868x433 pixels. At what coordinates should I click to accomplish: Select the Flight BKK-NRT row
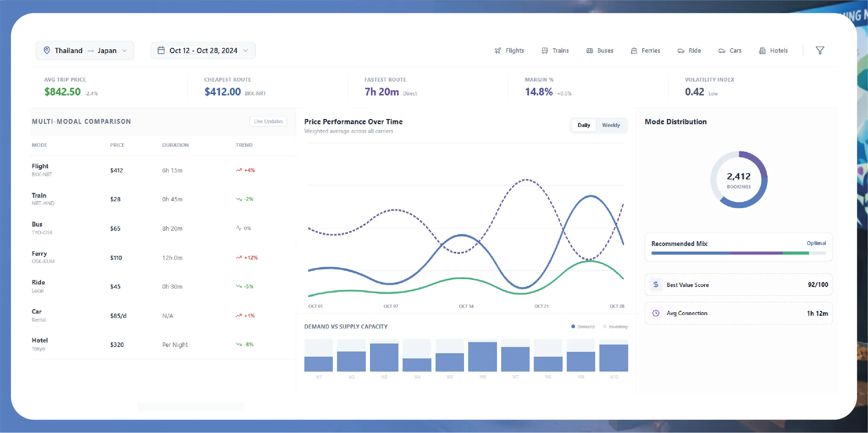(163, 170)
